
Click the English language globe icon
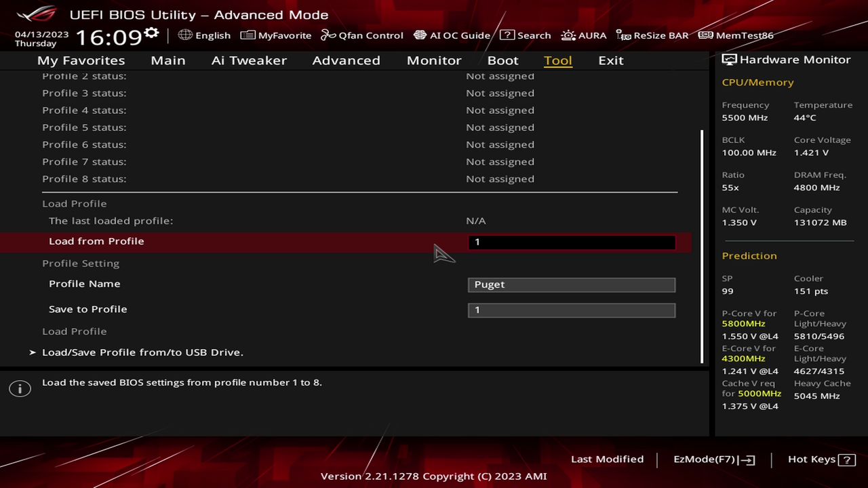point(185,35)
